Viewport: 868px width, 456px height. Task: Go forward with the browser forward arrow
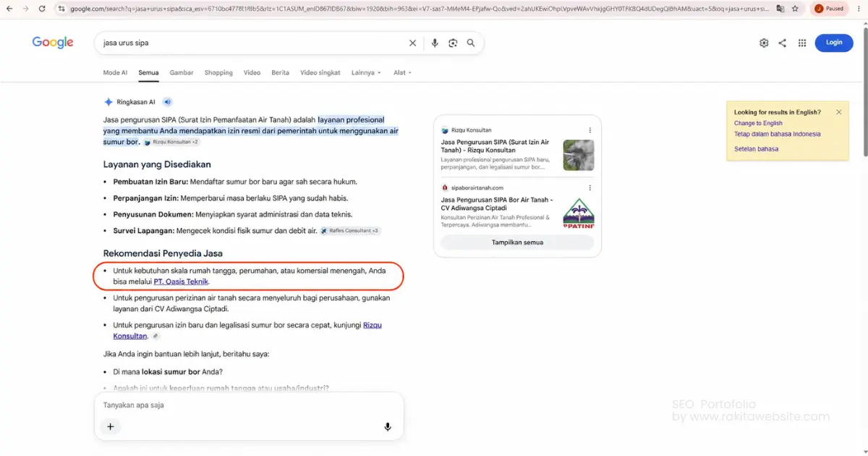coord(26,9)
